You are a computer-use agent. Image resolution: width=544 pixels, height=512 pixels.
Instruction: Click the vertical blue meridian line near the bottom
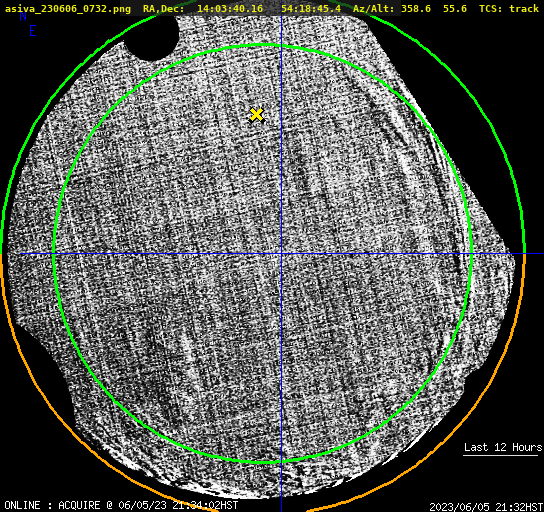pos(281,486)
